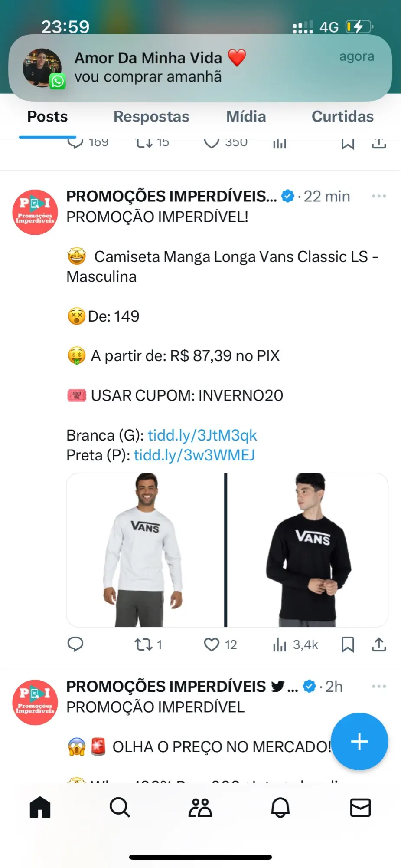Open the black Vans shirt image
401x868 pixels.
tap(307, 550)
